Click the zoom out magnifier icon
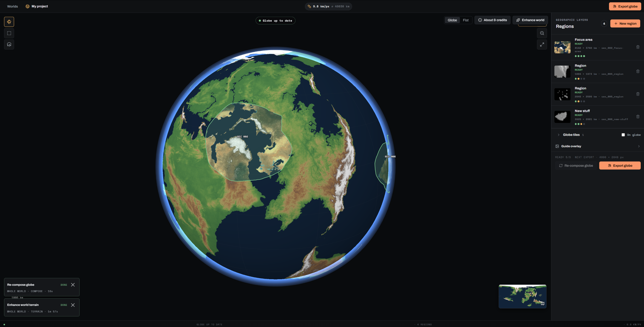 click(x=542, y=33)
